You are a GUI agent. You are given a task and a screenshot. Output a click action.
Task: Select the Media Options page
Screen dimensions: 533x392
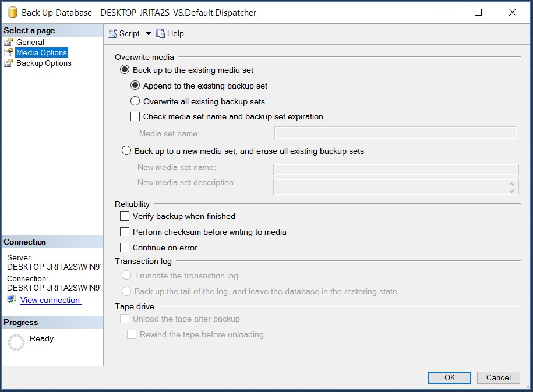(41, 52)
